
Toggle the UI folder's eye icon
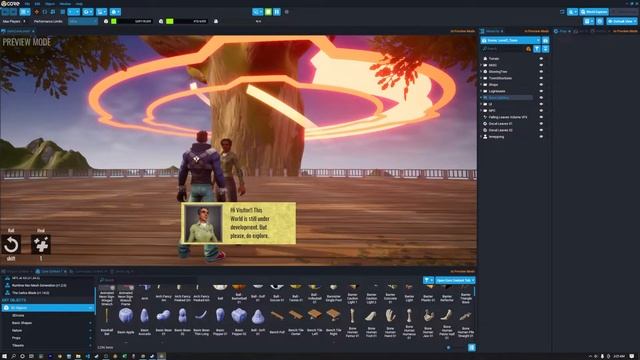coord(542,104)
